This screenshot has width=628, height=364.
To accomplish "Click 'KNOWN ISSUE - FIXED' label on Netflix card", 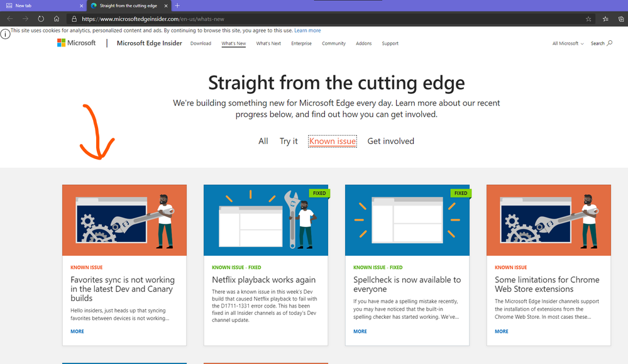I will (x=236, y=267).
